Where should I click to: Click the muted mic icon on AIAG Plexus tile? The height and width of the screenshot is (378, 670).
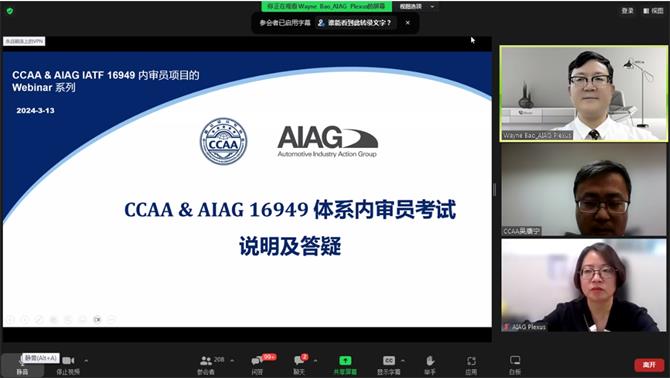coord(506,327)
